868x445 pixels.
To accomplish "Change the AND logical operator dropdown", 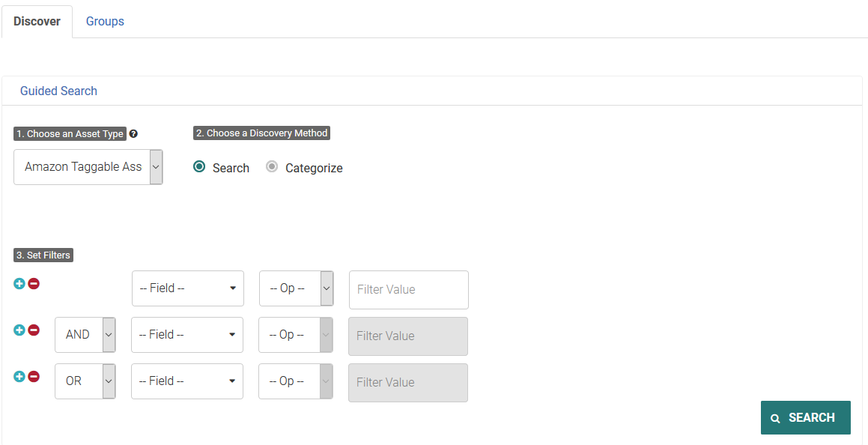I will [x=85, y=335].
